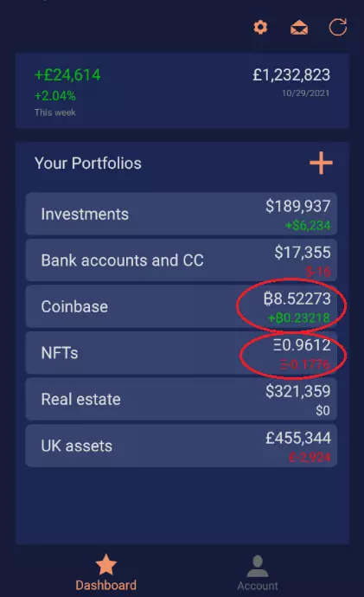Click the weekly gain +£24,614
The width and height of the screenshot is (364, 597).
tap(67, 74)
